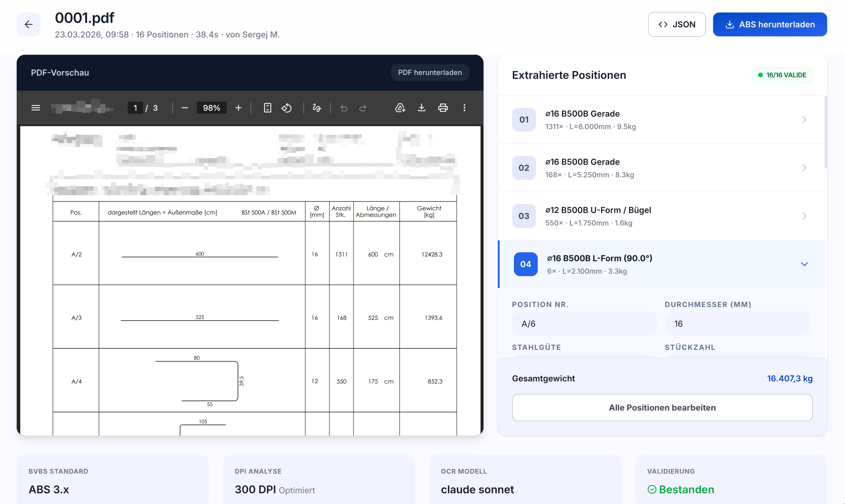845x504 pixels.
Task: Click ABS herunterladen button
Action: tap(770, 24)
